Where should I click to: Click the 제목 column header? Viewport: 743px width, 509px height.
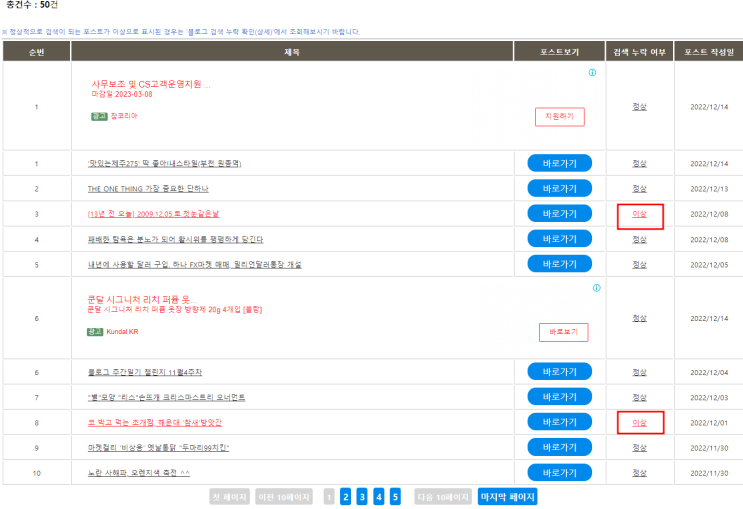292,52
